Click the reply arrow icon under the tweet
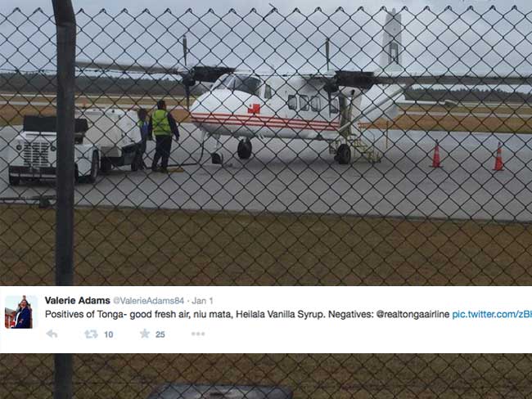The width and height of the screenshot is (532, 399). click(52, 334)
